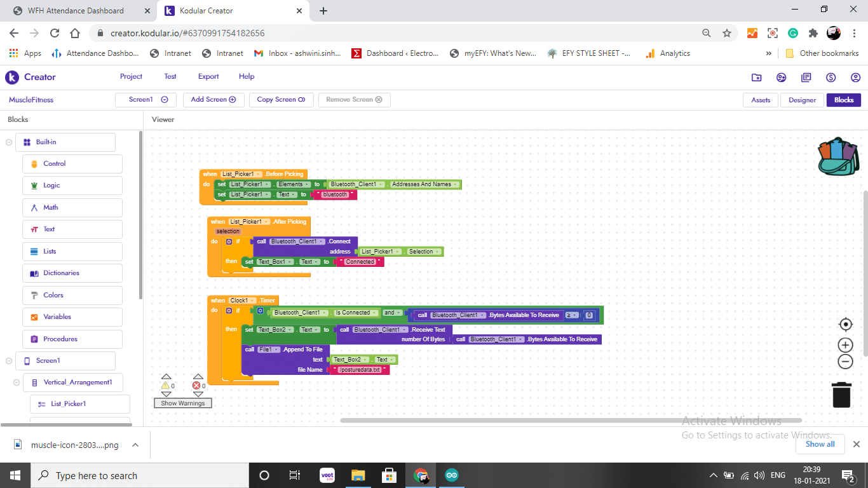Open the documentation pages icon
The height and width of the screenshot is (488, 868).
pos(806,78)
